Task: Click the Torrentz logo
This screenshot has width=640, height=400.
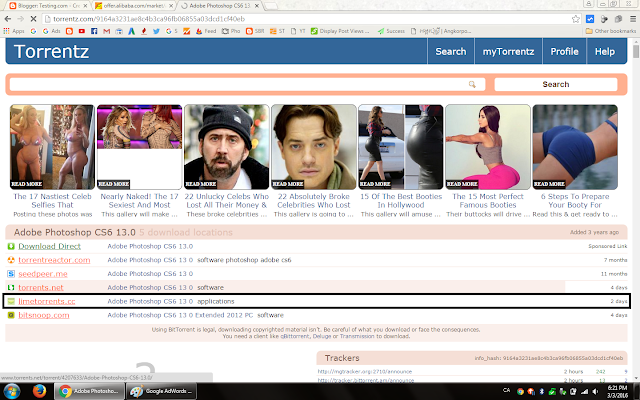Action: point(51,52)
